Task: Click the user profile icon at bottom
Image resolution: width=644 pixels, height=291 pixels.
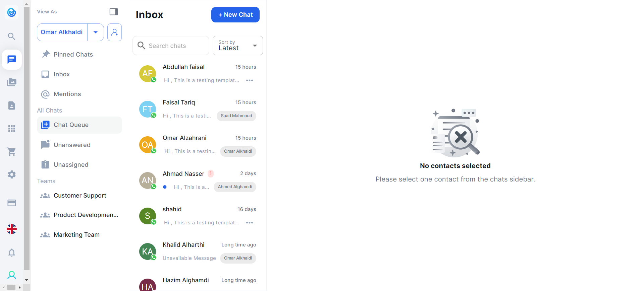Action: [12, 275]
